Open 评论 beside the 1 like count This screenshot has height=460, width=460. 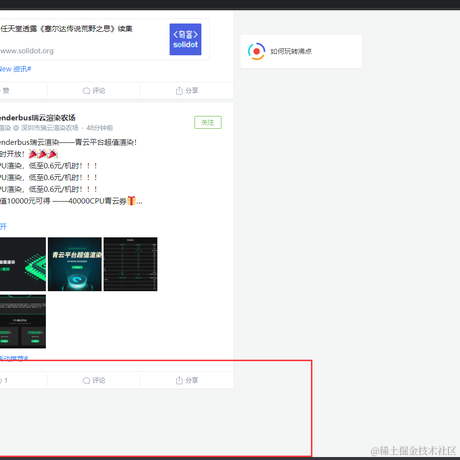[x=94, y=380]
